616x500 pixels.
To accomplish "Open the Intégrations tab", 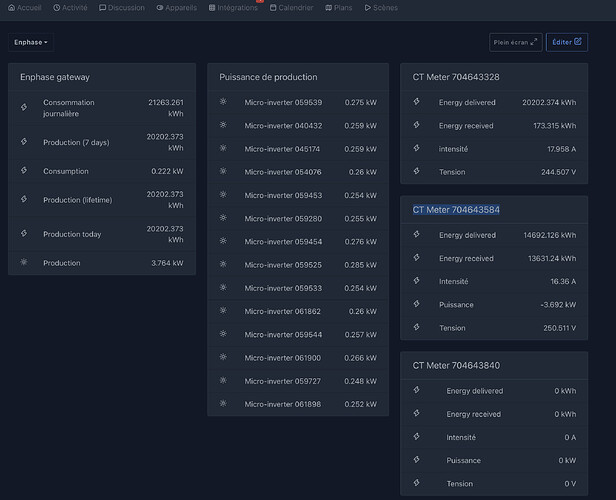I will pyautogui.click(x=233, y=7).
